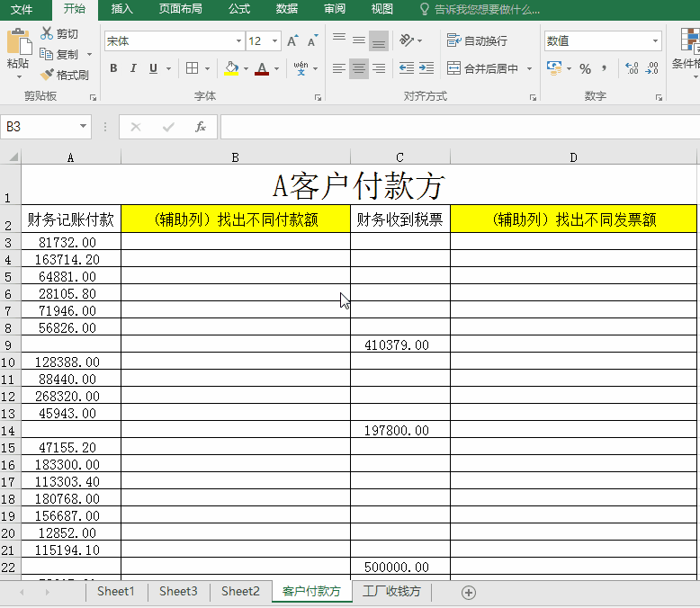
Task: Click the insert function fx icon
Action: tap(201, 127)
